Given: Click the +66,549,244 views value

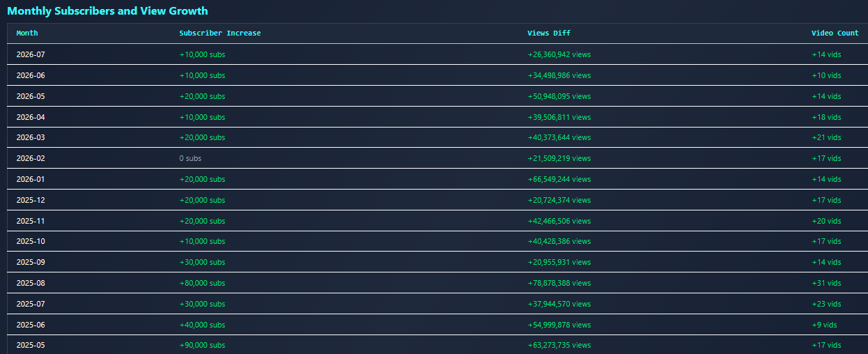Looking at the screenshot, I should pos(559,179).
